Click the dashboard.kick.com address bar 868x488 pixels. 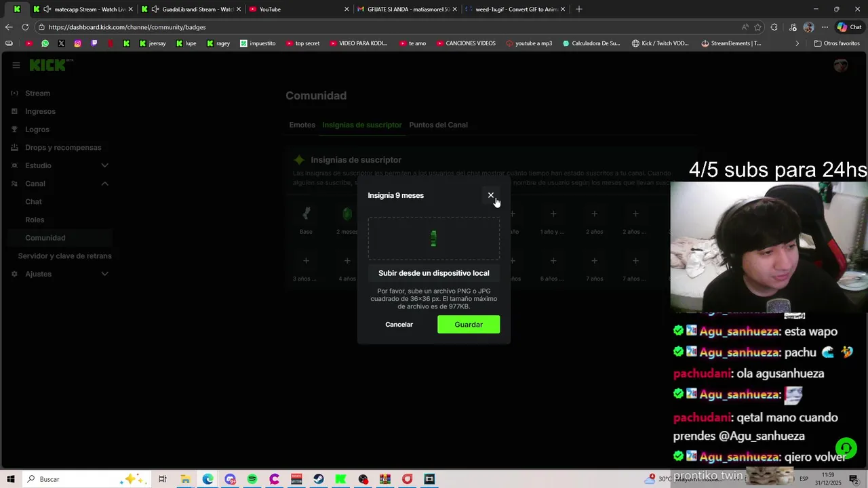[387, 27]
